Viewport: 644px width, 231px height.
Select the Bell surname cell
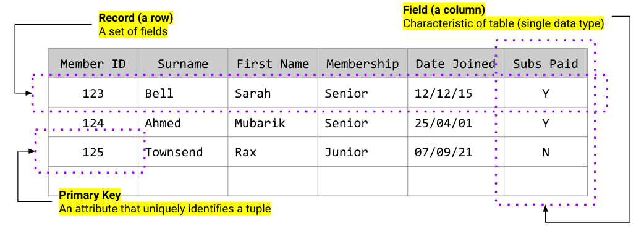click(x=183, y=93)
